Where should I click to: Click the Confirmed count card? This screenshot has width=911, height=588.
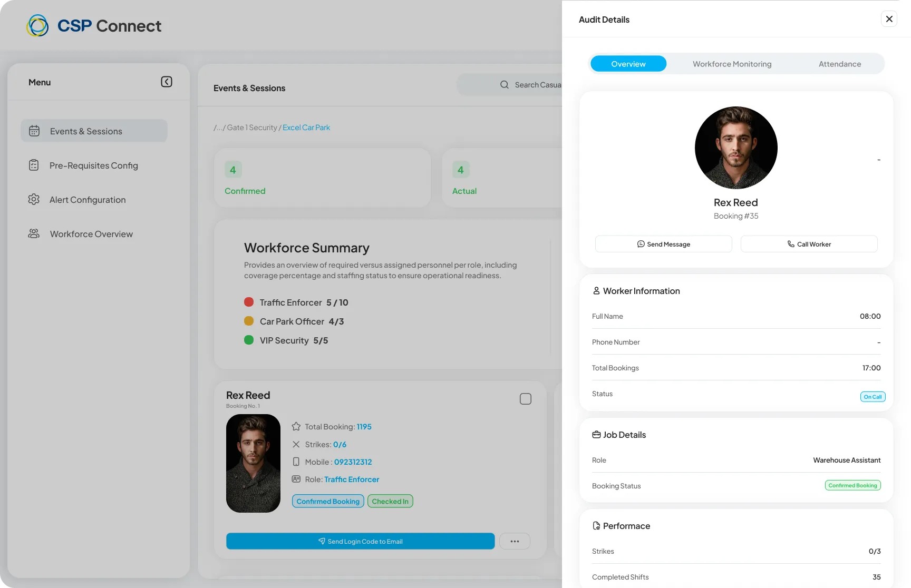click(323, 178)
